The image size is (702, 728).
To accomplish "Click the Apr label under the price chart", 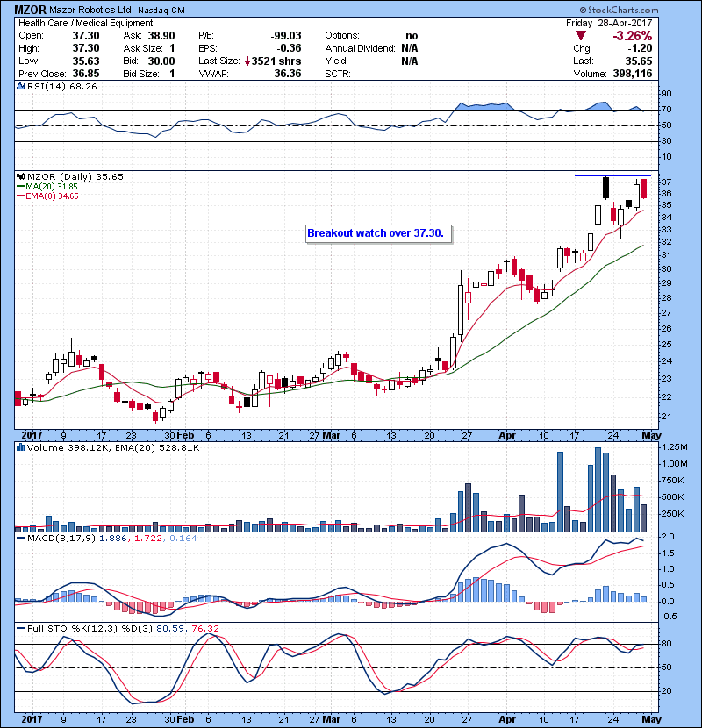I will (x=507, y=436).
